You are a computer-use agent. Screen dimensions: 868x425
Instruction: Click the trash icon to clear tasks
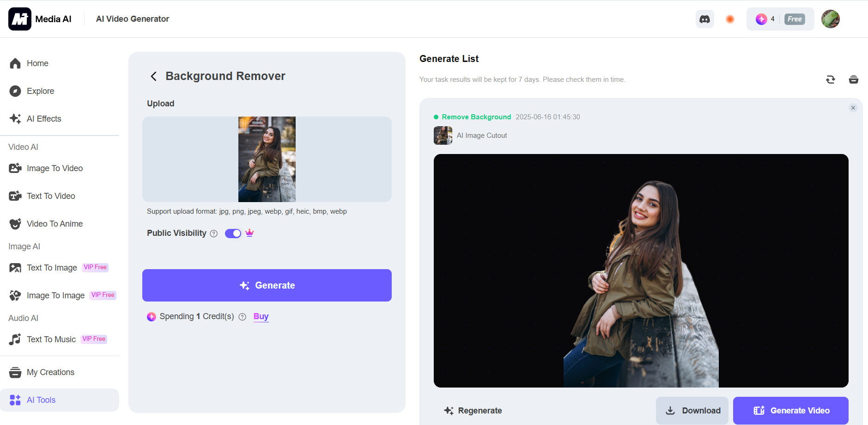[x=853, y=79]
